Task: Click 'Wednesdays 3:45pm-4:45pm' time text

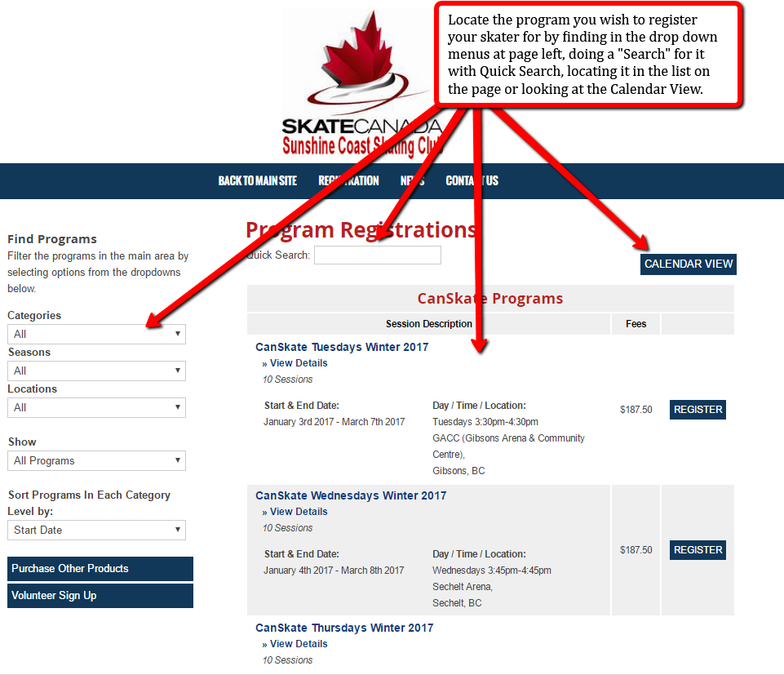Action: (492, 571)
